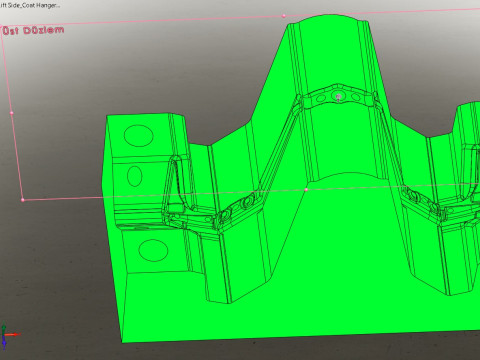Click the XYZ orientation triad

[x=9, y=335]
